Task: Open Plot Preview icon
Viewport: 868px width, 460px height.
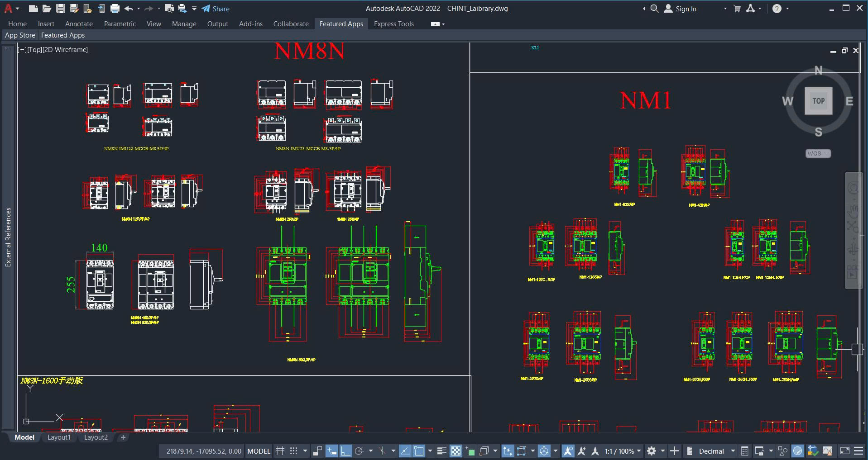Action: tap(169, 9)
